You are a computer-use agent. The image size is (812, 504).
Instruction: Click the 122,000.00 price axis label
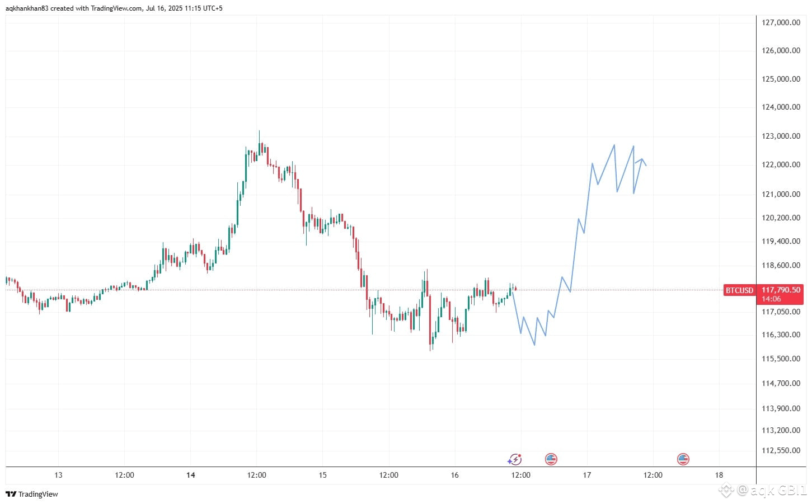pyautogui.click(x=781, y=164)
